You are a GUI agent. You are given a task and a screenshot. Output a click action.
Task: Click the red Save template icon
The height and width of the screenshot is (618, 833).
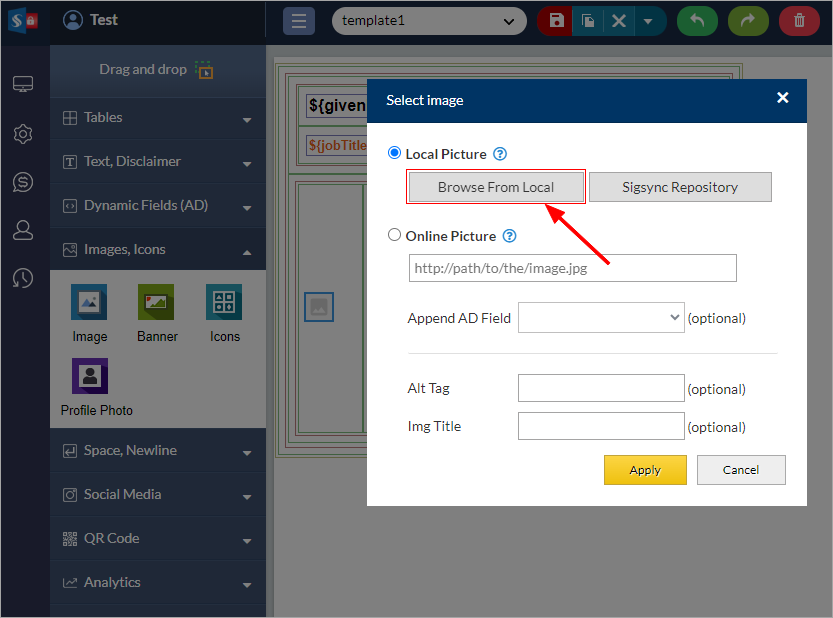click(x=556, y=21)
